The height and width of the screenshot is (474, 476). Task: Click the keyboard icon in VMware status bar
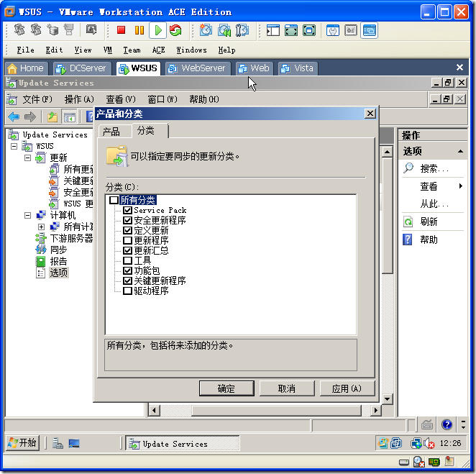[x=427, y=424]
